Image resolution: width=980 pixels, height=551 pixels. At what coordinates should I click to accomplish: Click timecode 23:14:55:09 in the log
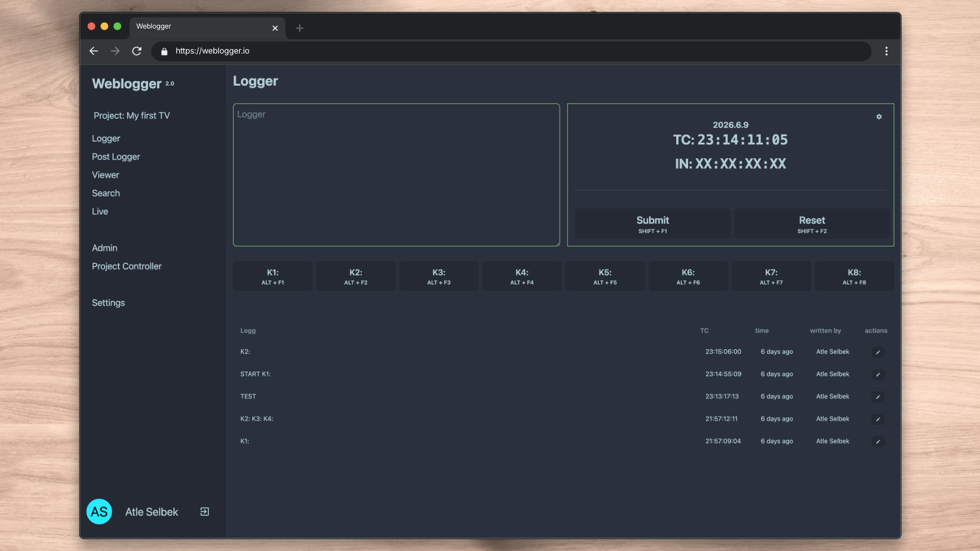[x=723, y=374]
